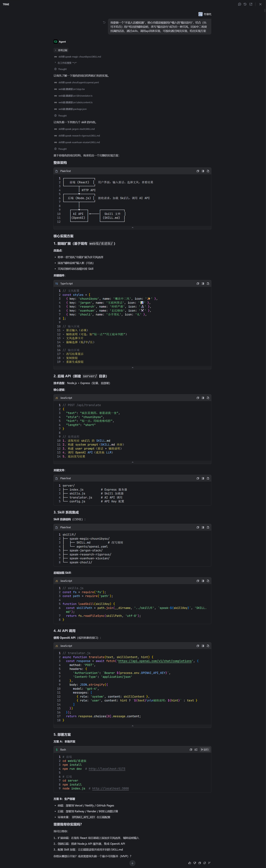Click the OPENAI_API_KEY inline code text
This screenshot has width=266, height=868.
click(x=84, y=817)
